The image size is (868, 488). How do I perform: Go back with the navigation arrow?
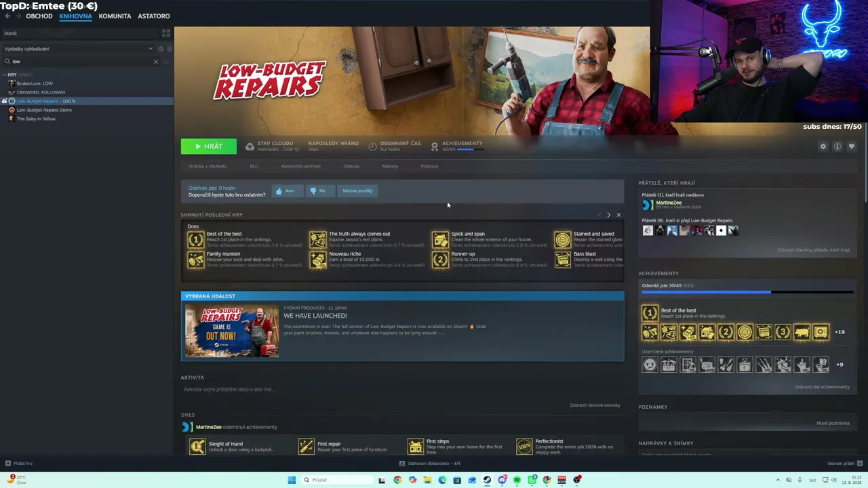point(8,16)
